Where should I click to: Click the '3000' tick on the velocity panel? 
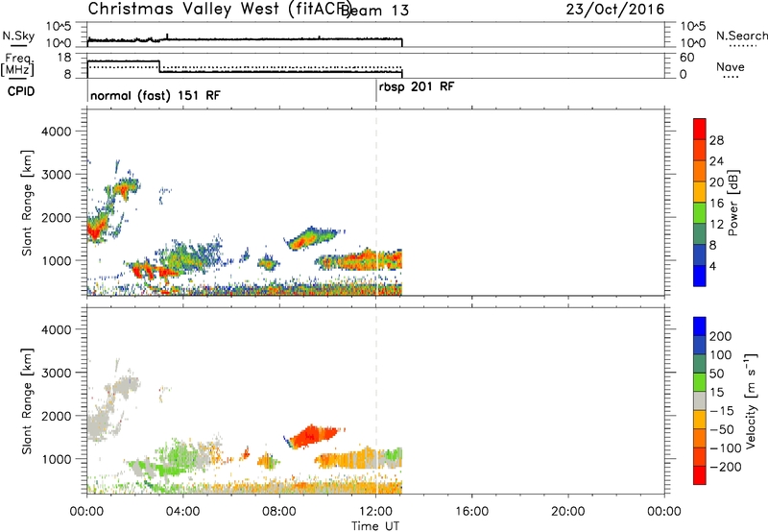[56, 373]
